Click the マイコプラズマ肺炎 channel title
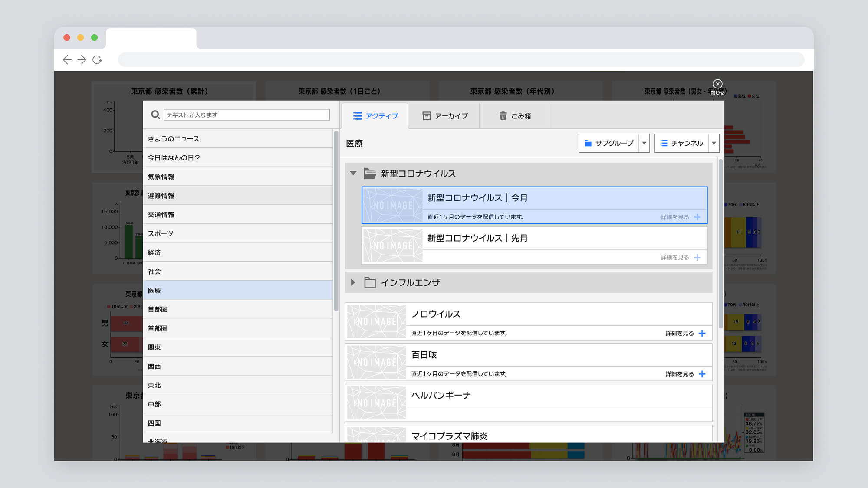The width and height of the screenshot is (868, 488). (x=449, y=436)
